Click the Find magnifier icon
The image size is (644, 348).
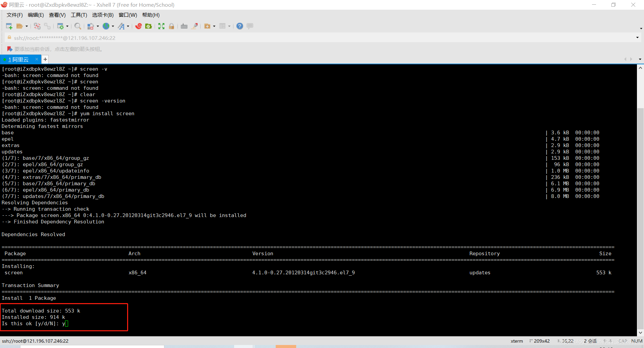click(78, 26)
